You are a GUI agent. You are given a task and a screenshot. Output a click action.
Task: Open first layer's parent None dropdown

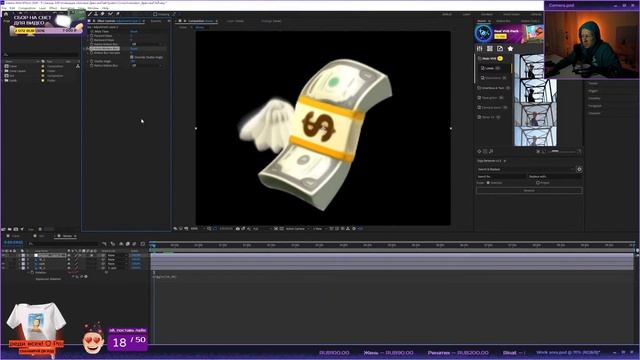point(117,255)
